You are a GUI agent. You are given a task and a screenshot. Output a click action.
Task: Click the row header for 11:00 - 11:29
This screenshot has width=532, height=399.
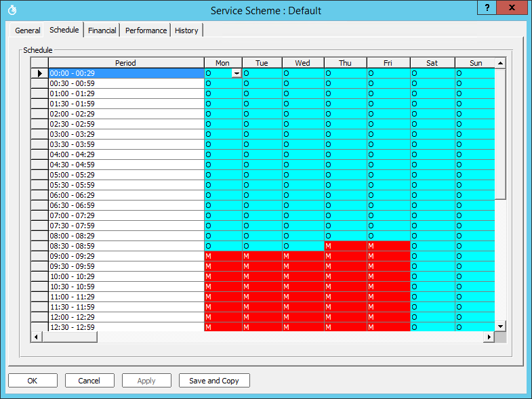pyautogui.click(x=40, y=297)
